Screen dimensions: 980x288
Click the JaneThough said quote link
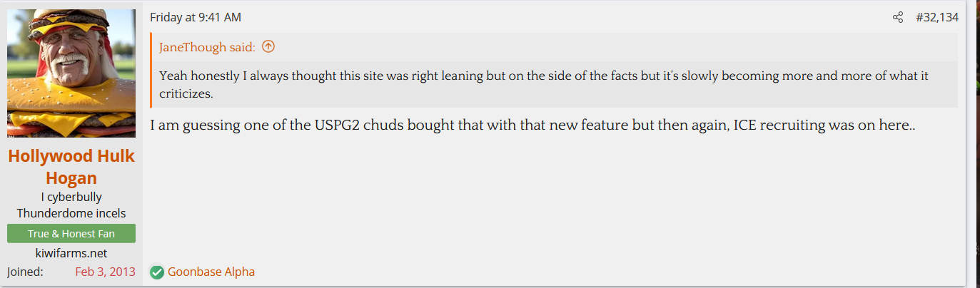tap(207, 48)
